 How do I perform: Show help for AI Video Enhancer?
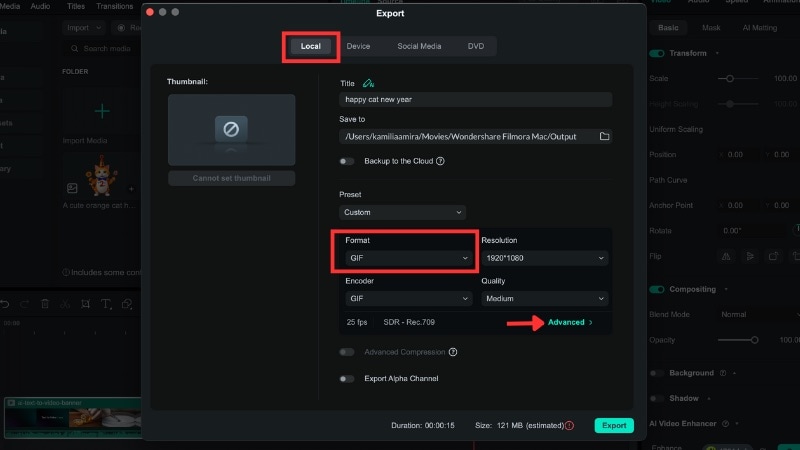[x=726, y=423]
